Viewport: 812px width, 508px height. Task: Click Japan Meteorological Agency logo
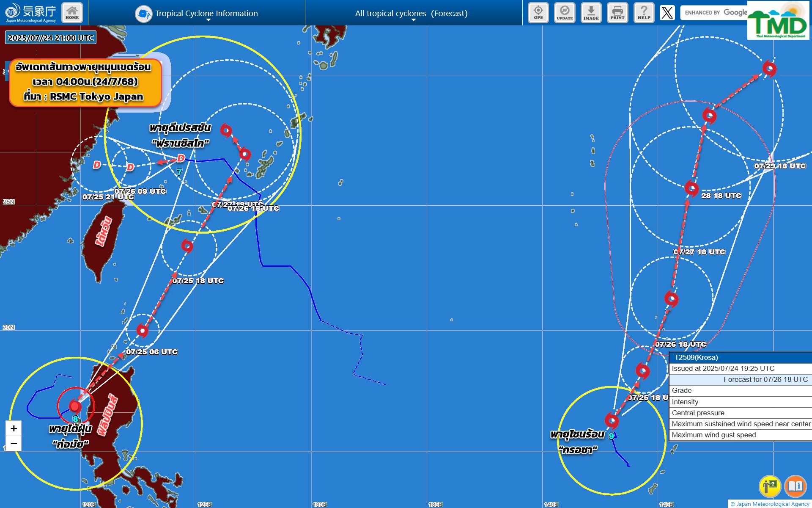[30, 13]
